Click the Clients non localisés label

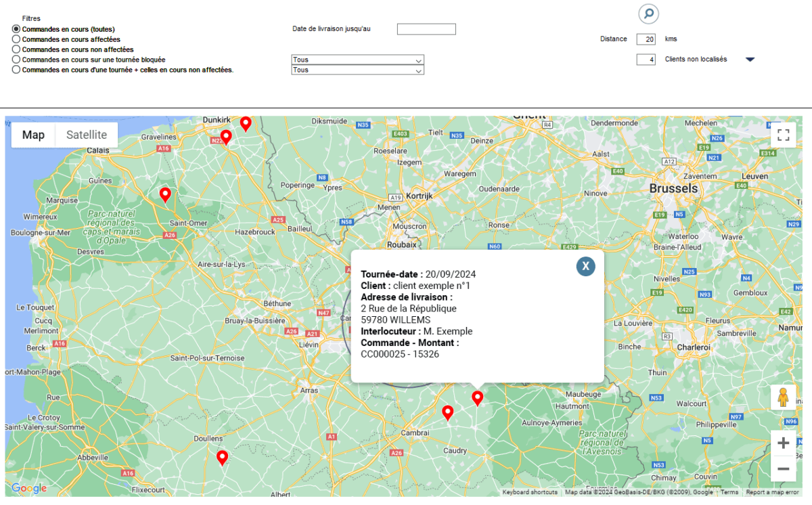[x=696, y=60]
